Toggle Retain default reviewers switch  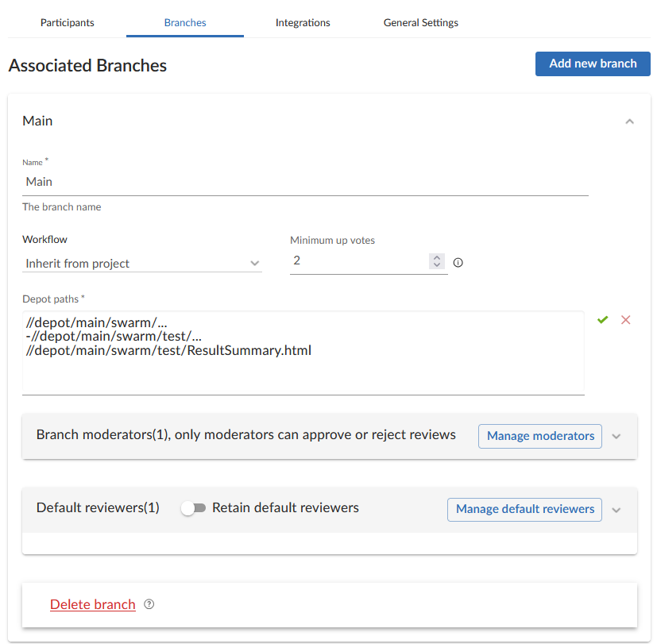click(x=193, y=508)
